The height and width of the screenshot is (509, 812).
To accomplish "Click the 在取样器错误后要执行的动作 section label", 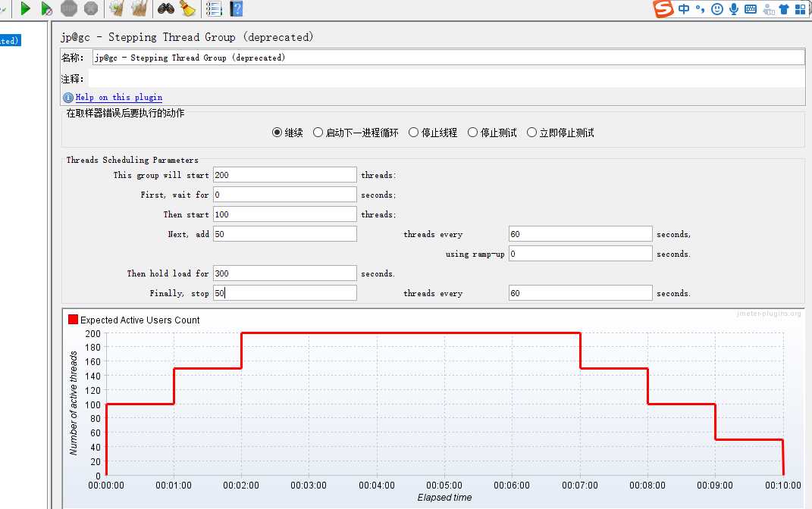I will 125,114.
